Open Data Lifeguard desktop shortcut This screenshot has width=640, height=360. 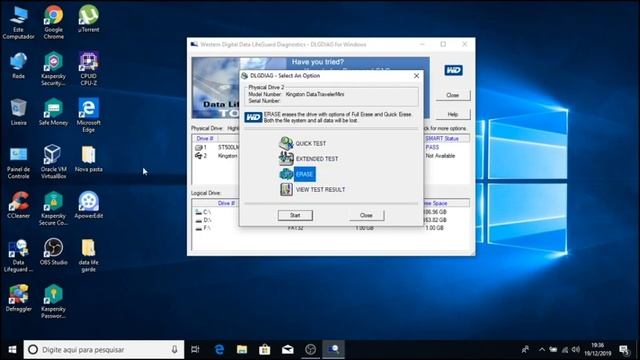18,255
